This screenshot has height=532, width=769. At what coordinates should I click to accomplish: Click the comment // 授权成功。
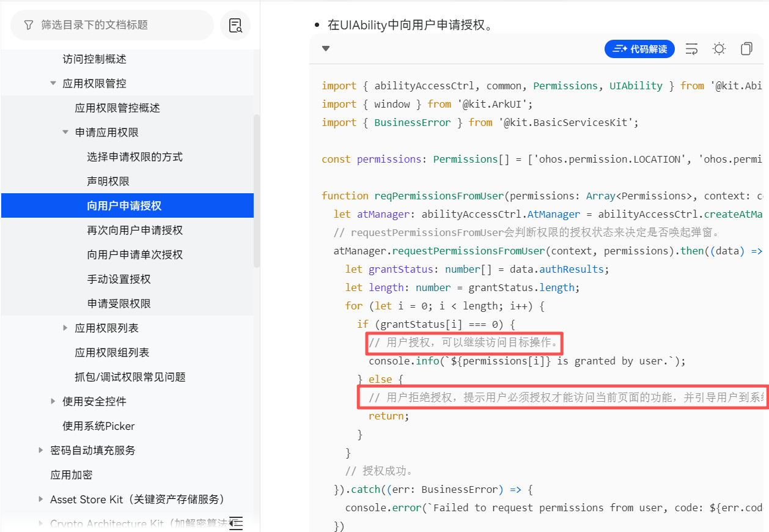click(x=380, y=471)
